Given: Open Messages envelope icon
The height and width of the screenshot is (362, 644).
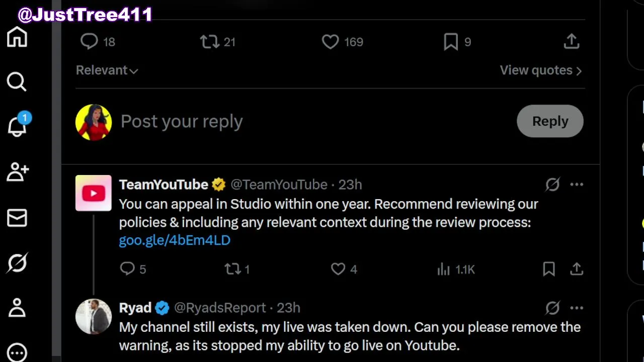Looking at the screenshot, I should pyautogui.click(x=17, y=218).
